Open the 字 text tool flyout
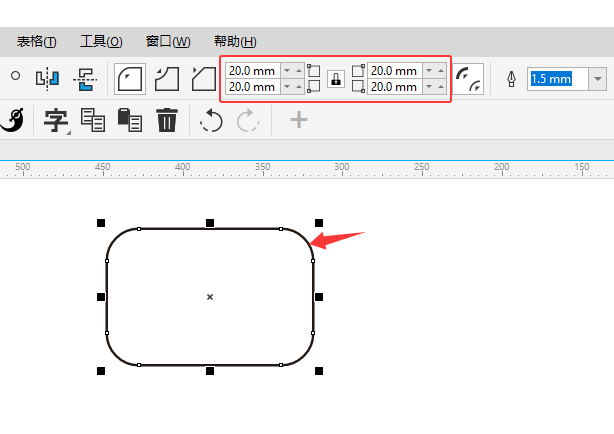Viewport: 614px width, 434px height. pyautogui.click(x=56, y=120)
